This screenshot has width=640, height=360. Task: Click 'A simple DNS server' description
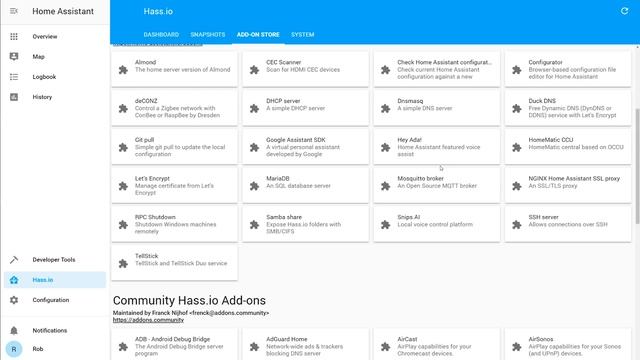pos(425,108)
